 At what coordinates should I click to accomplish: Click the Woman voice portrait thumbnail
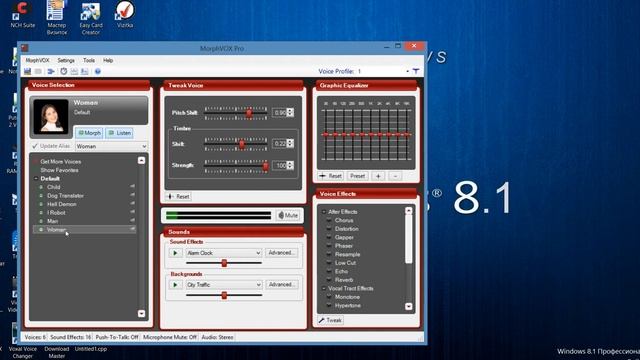point(51,117)
